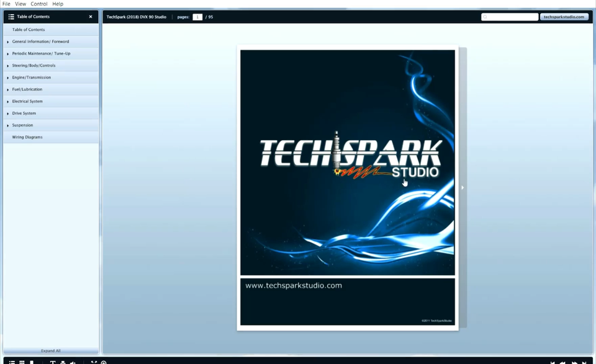
Task: Go to next page button in bottom toolbar
Action: (575, 363)
